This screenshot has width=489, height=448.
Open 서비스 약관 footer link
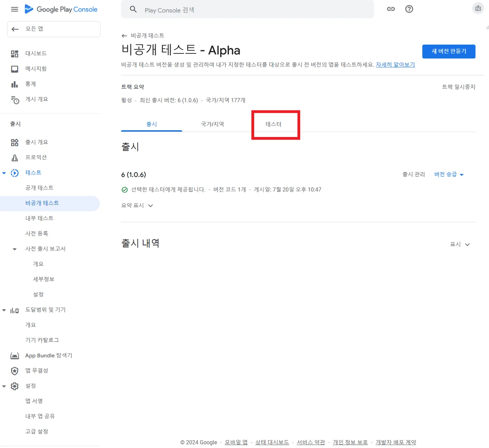pos(311,442)
